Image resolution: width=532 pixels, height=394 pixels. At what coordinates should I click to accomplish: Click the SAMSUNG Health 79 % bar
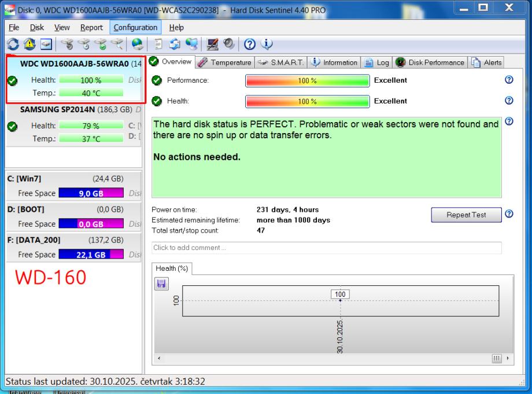pyautogui.click(x=91, y=126)
